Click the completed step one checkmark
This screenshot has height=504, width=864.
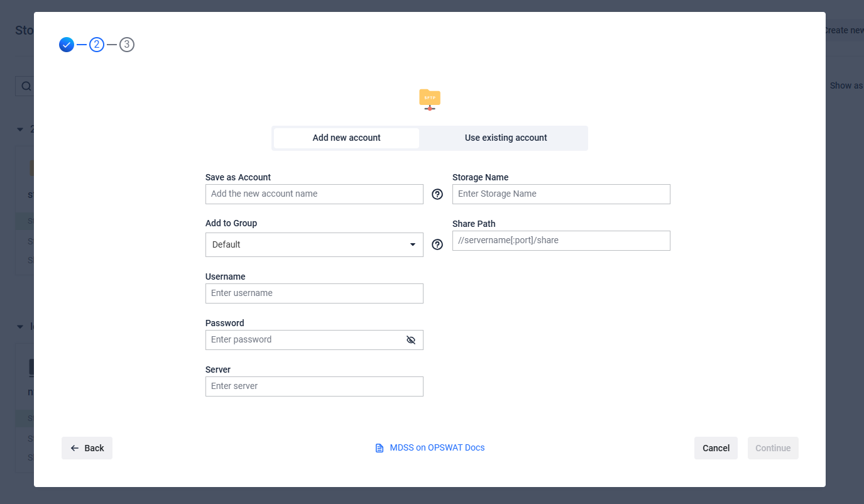(67, 45)
